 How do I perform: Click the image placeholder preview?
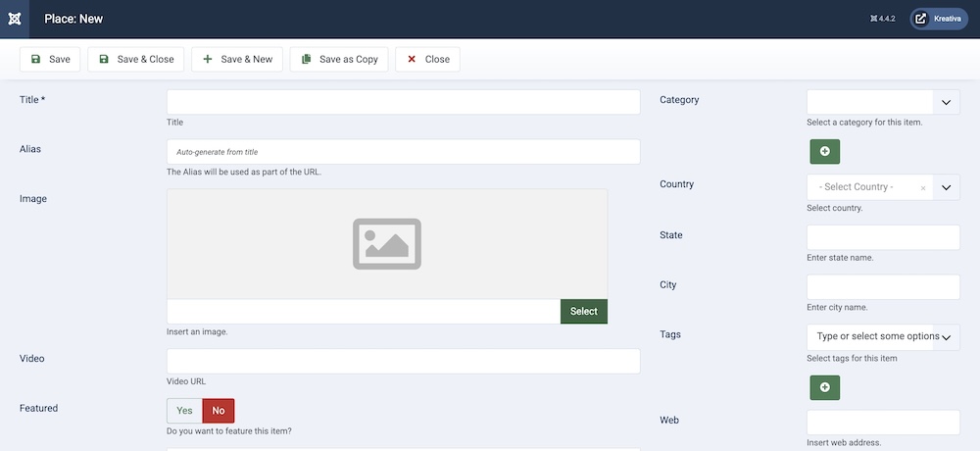pos(387,243)
